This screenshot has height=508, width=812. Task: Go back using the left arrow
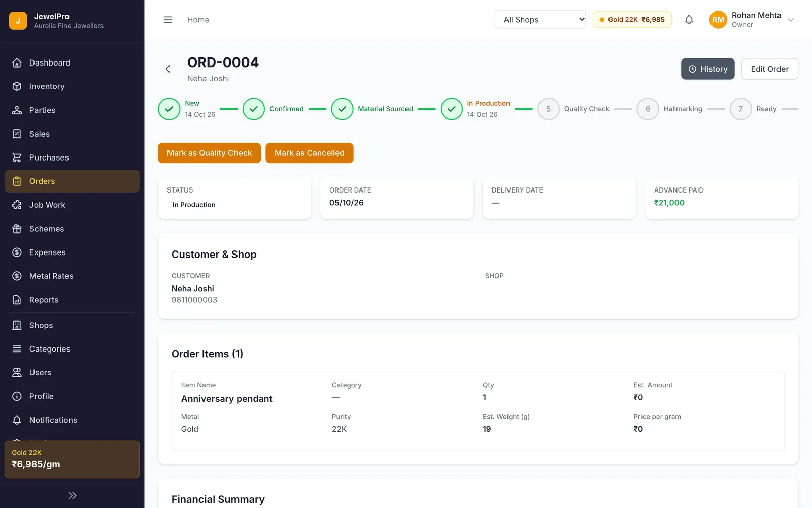(x=168, y=69)
